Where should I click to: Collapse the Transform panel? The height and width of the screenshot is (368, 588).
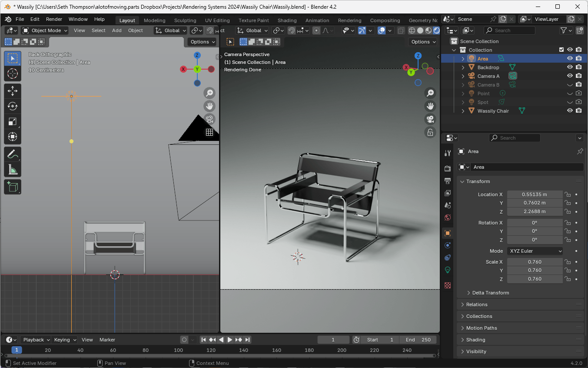[462, 181]
